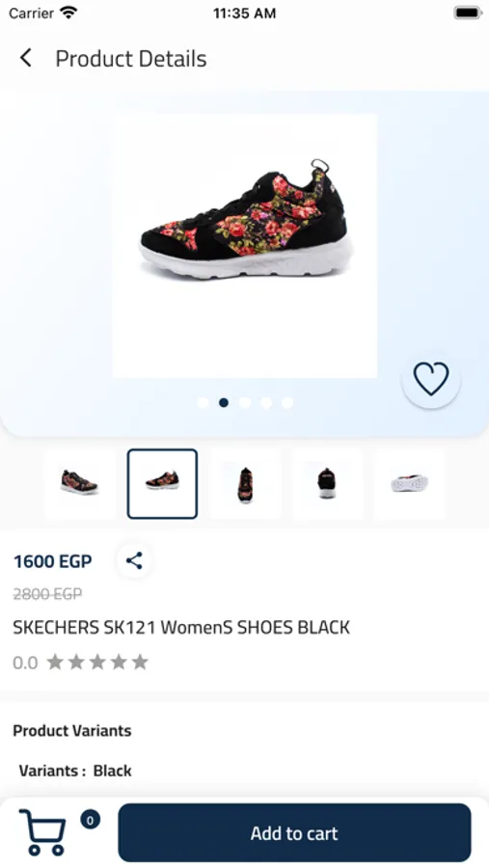Tap the cart count badge
The width and height of the screenshot is (489, 868).
[91, 819]
